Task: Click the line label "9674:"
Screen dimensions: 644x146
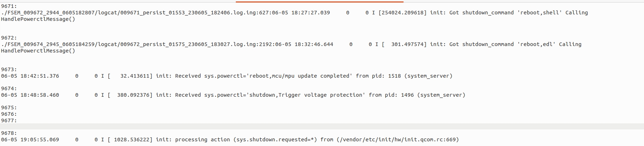Action: [x=9, y=88]
